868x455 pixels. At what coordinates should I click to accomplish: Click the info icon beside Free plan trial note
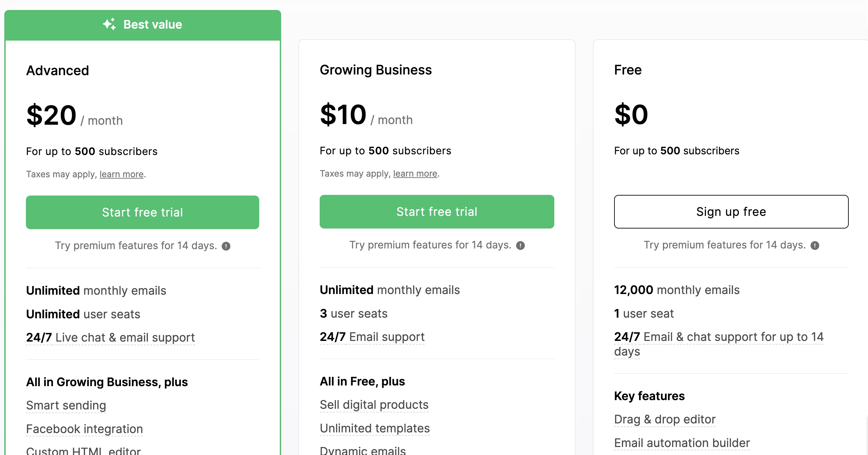point(815,245)
